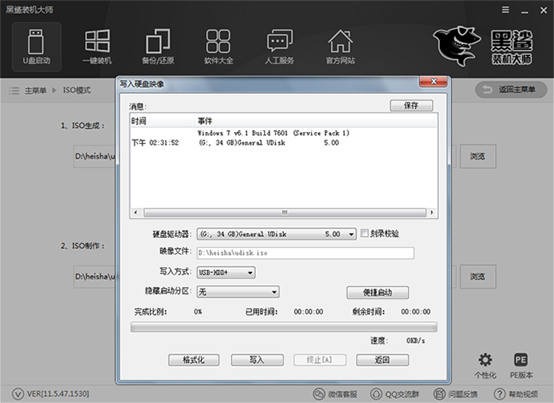Select the 一键装机 Windows icon
The width and height of the screenshot is (554, 403).
pos(97,47)
